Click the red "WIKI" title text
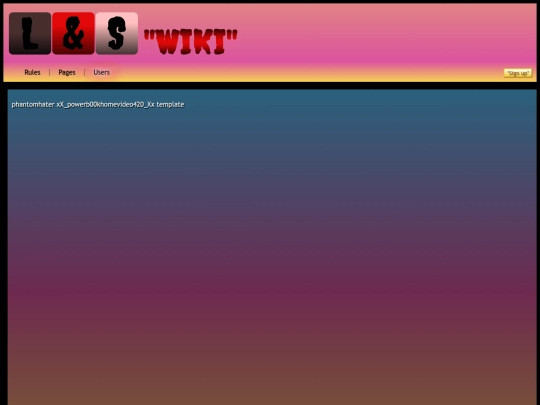The height and width of the screenshot is (405, 540). tap(190, 42)
